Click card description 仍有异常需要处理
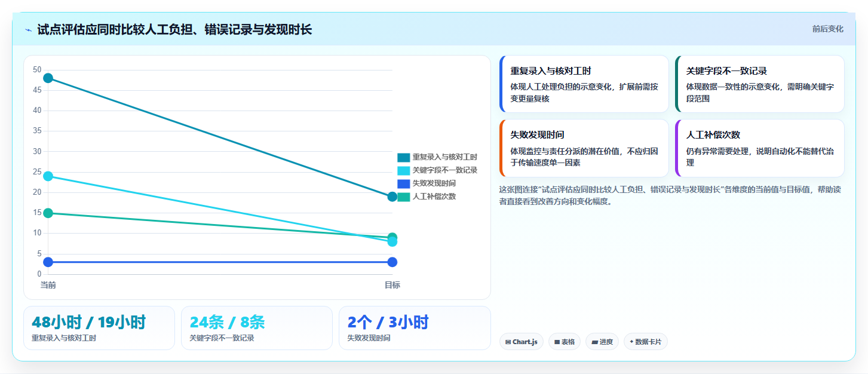The height and width of the screenshot is (374, 868). click(x=760, y=157)
